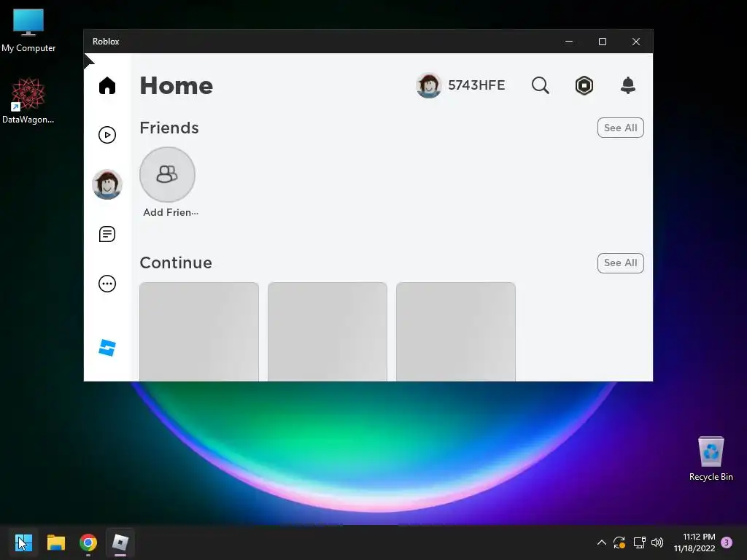Open the Windows Start button
The width and height of the screenshot is (747, 560).
(x=23, y=542)
